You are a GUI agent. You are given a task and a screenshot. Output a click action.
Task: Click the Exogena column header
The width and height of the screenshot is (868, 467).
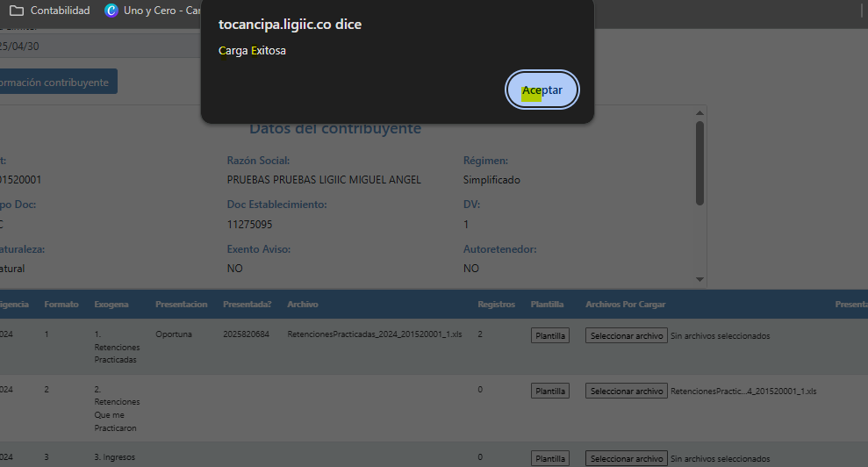111,304
